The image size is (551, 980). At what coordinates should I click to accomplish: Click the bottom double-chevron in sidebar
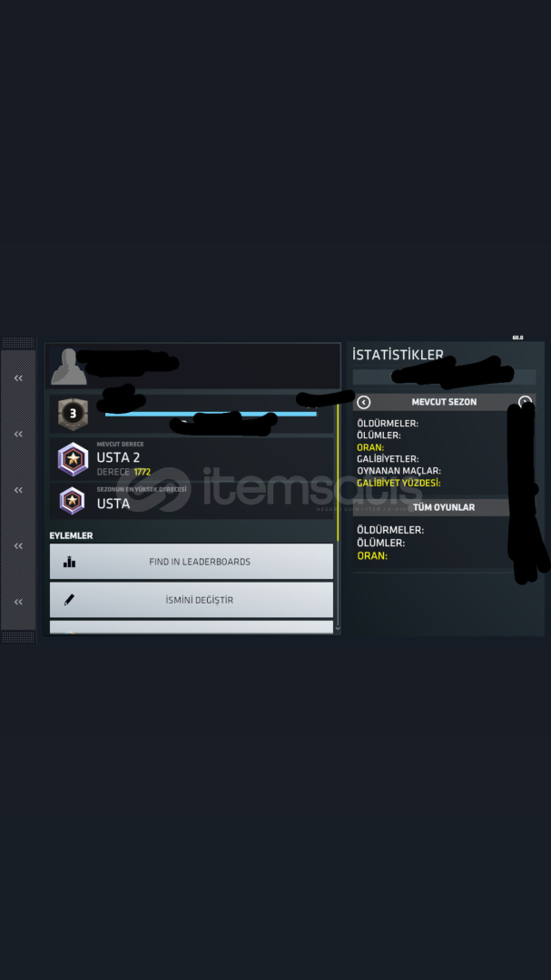(x=18, y=602)
